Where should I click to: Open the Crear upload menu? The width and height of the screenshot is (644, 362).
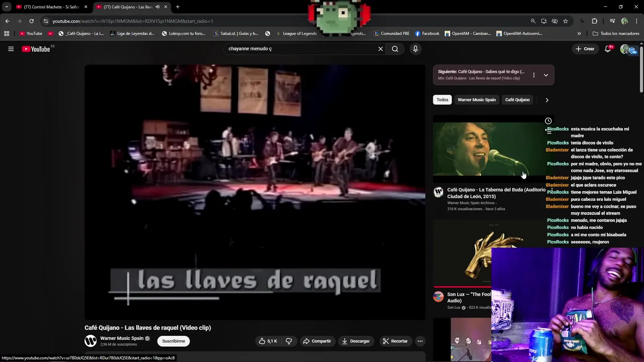(x=585, y=49)
